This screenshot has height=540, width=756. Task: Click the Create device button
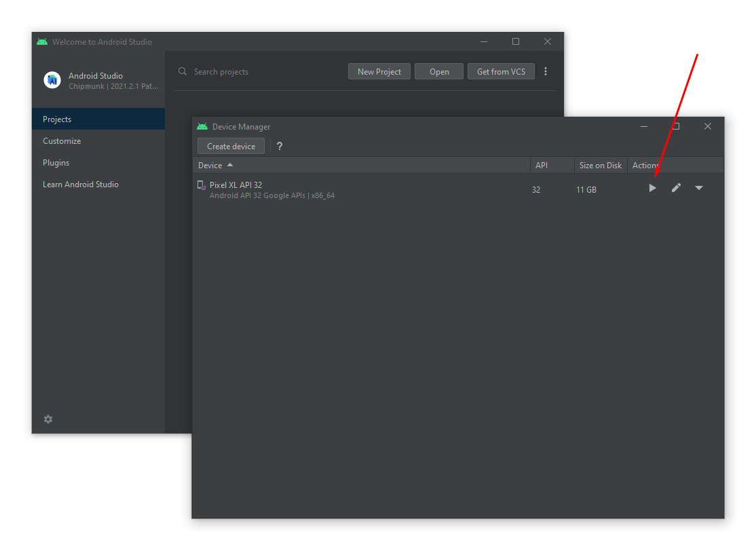tap(231, 146)
